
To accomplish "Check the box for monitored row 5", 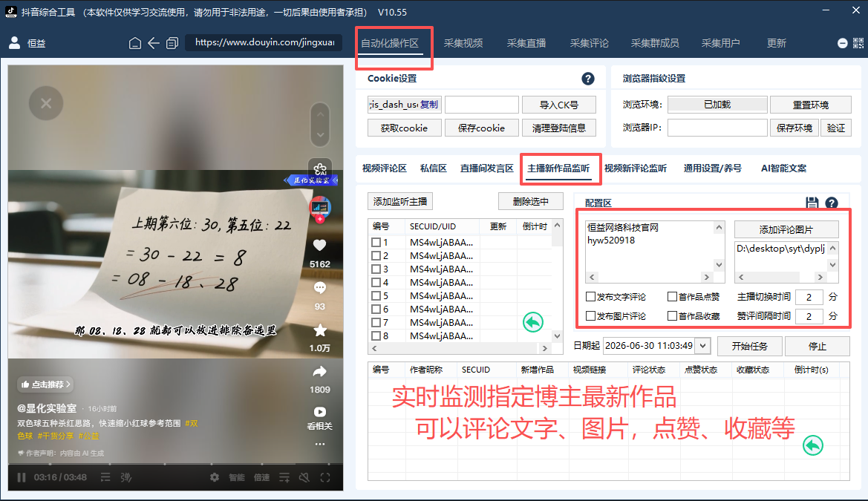I will pos(376,295).
